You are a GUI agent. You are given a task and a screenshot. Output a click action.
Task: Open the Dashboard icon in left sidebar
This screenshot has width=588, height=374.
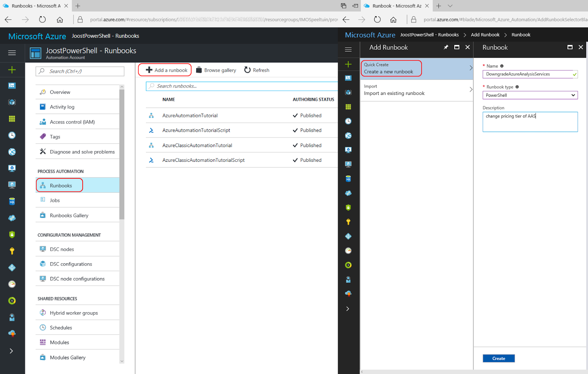pyautogui.click(x=12, y=85)
